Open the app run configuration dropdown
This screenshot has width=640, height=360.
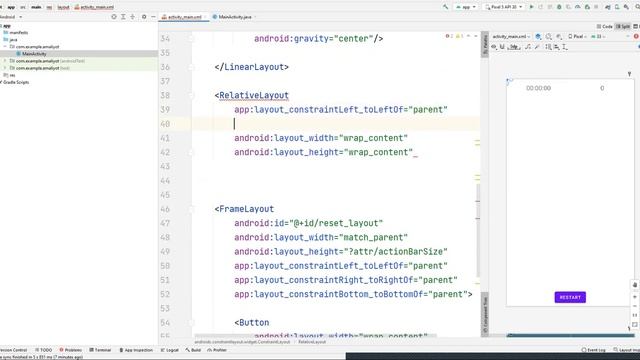(x=466, y=7)
